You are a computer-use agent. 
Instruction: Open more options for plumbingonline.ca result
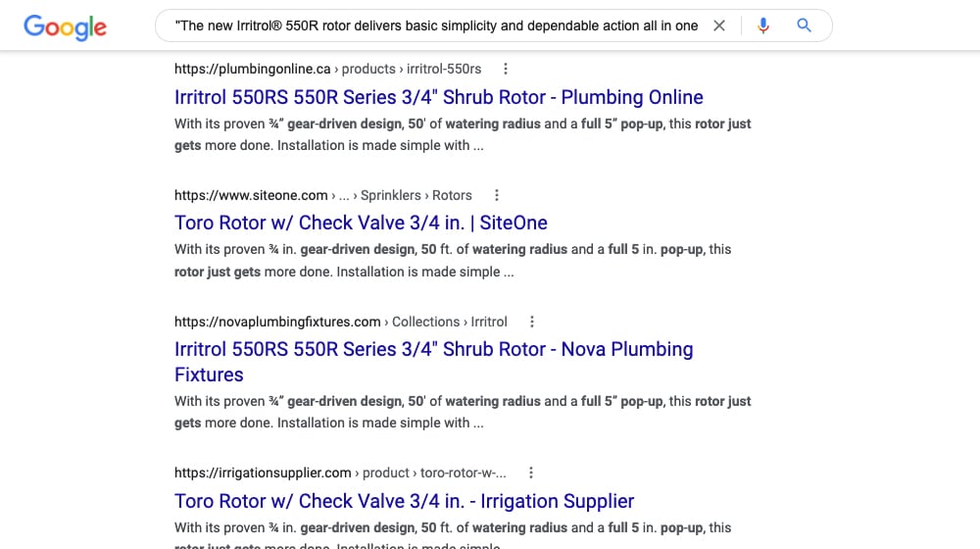(x=506, y=69)
